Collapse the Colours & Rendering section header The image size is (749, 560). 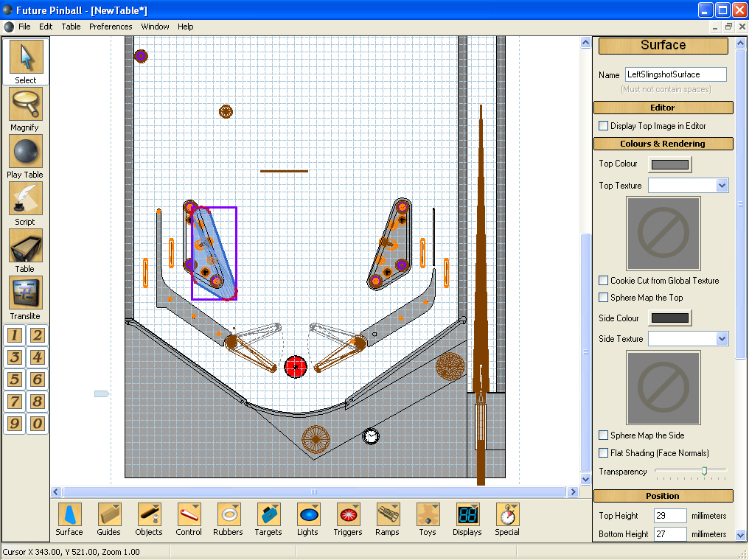pyautogui.click(x=663, y=144)
